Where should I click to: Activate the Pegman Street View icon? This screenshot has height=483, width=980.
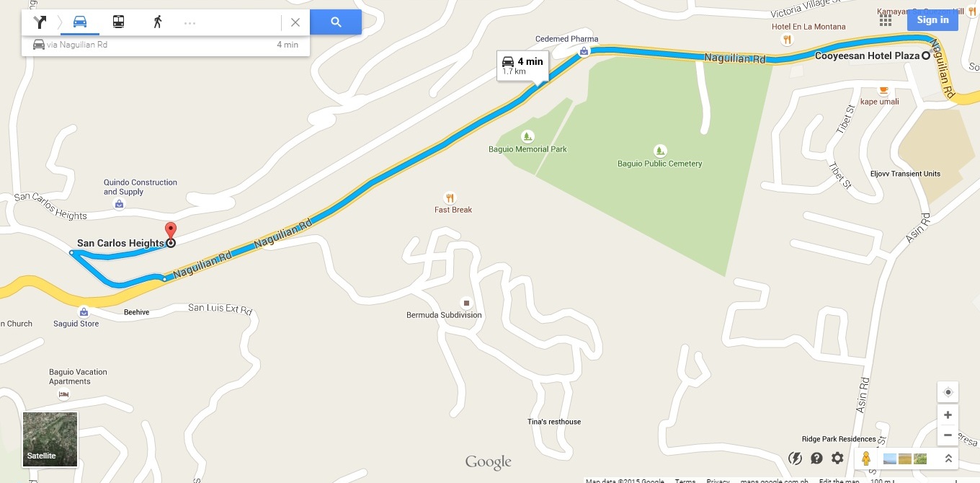pyautogui.click(x=866, y=458)
